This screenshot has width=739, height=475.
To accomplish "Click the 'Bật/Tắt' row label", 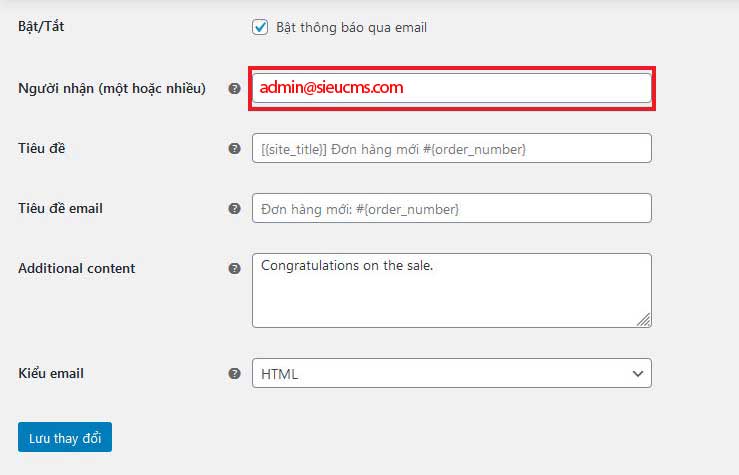I will point(41,26).
